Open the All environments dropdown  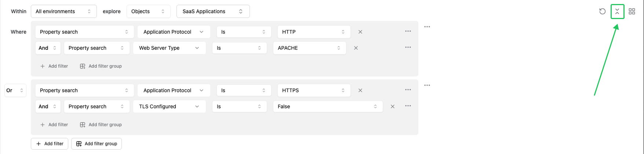click(63, 11)
